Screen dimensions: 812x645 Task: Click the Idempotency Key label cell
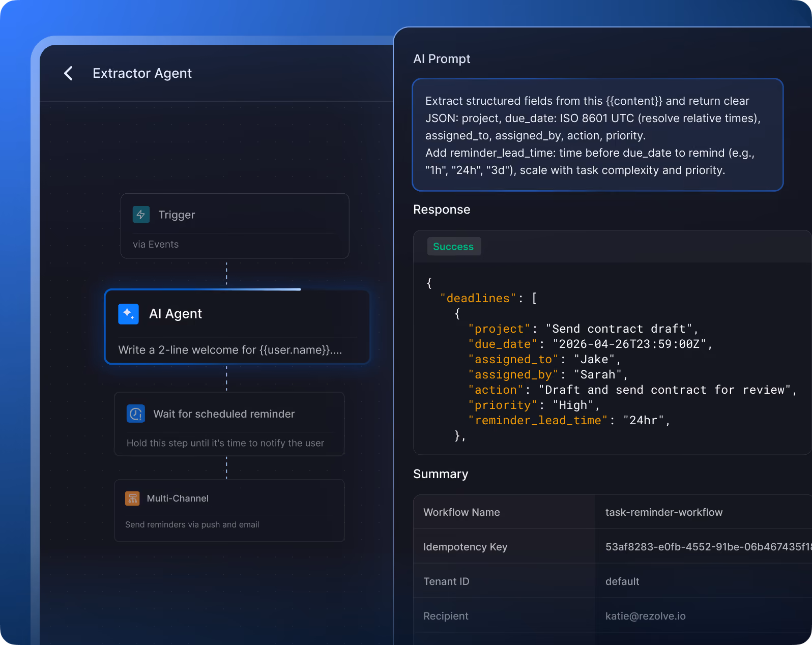click(504, 547)
